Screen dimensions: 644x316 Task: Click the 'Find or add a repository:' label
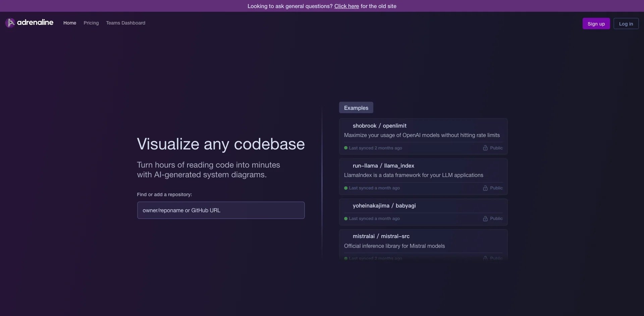pyautogui.click(x=164, y=194)
